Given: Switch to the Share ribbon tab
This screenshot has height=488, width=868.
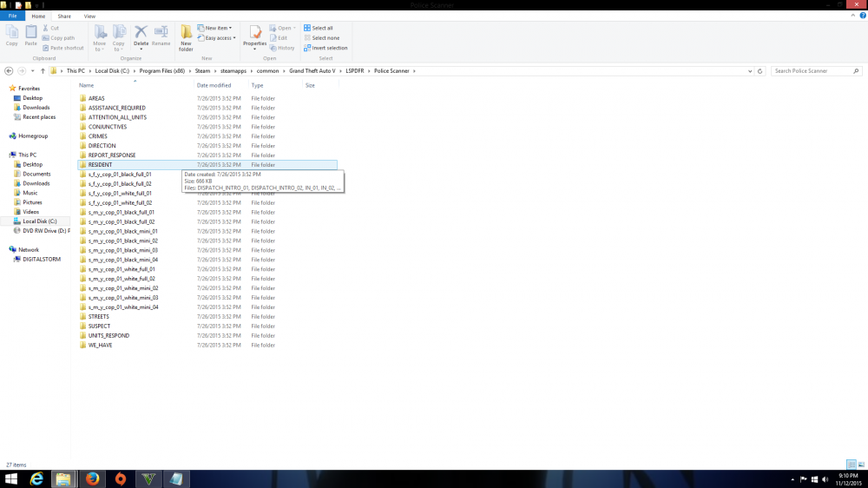Looking at the screenshot, I should tap(64, 16).
